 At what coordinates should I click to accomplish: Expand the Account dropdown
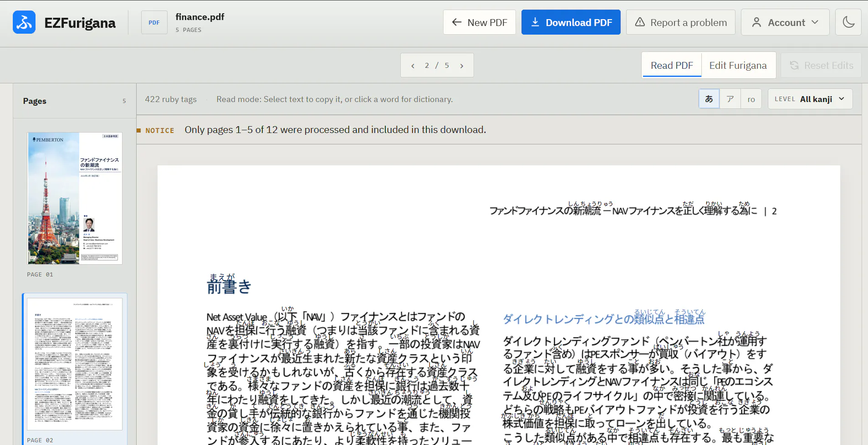[x=786, y=22]
